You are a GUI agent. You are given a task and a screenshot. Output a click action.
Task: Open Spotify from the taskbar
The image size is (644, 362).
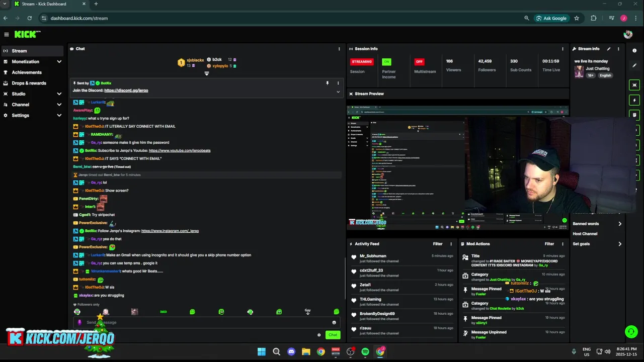(x=365, y=351)
